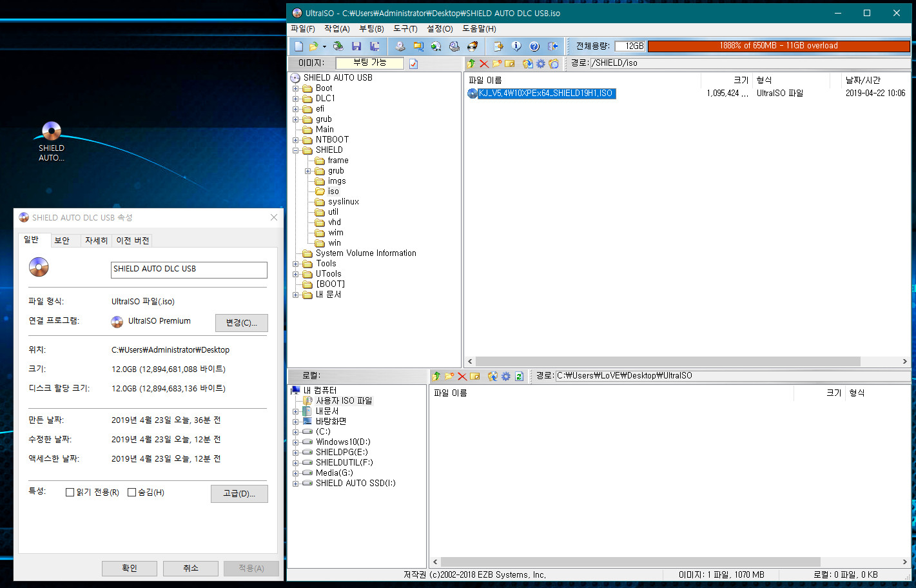Click the blue Info properties toolbar icon
The height and width of the screenshot is (588, 916).
point(516,46)
